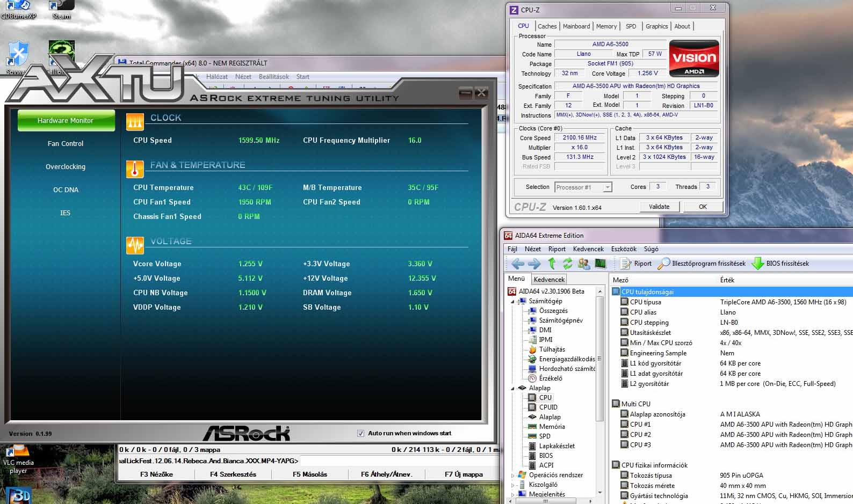This screenshot has height=504, width=853.
Task: Click the AIDA64 monitor diagnostics toolbar icon
Action: [600, 264]
